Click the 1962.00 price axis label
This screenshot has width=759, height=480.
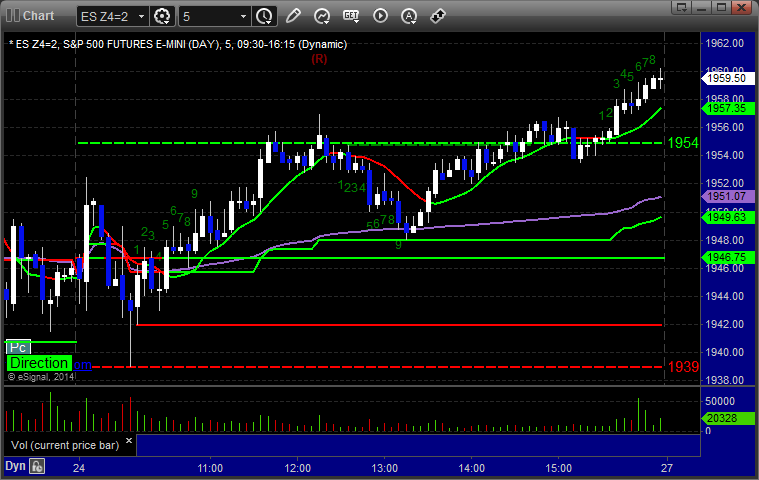click(725, 43)
